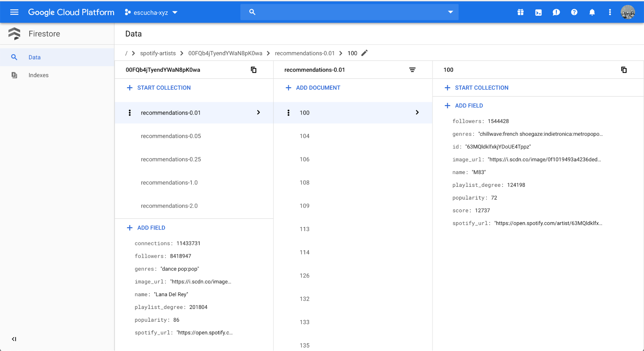The image size is (644, 351).
Task: Collapse the sidebar with the arrow icon
Action: click(x=14, y=339)
